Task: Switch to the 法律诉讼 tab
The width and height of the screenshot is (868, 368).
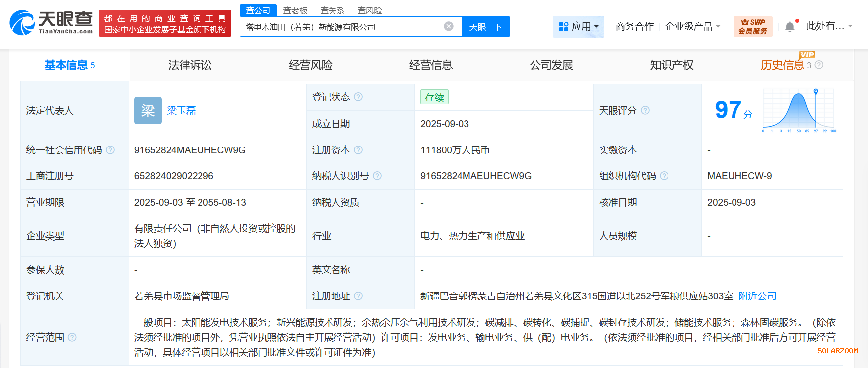Action: click(190, 65)
